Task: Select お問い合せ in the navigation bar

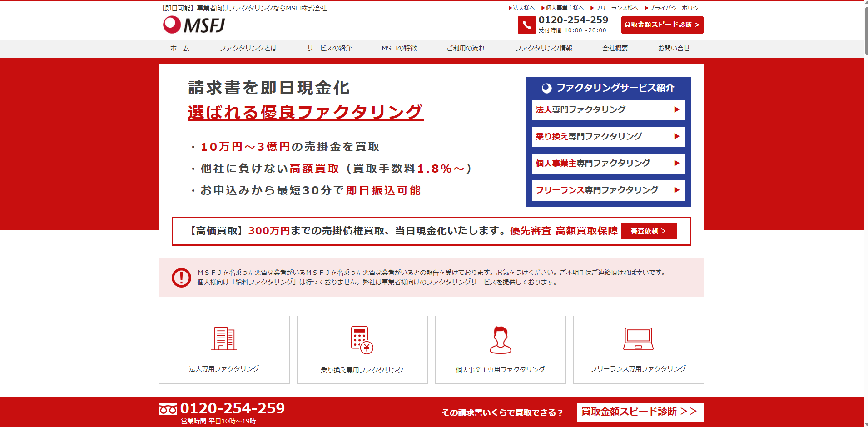Action: [x=674, y=48]
